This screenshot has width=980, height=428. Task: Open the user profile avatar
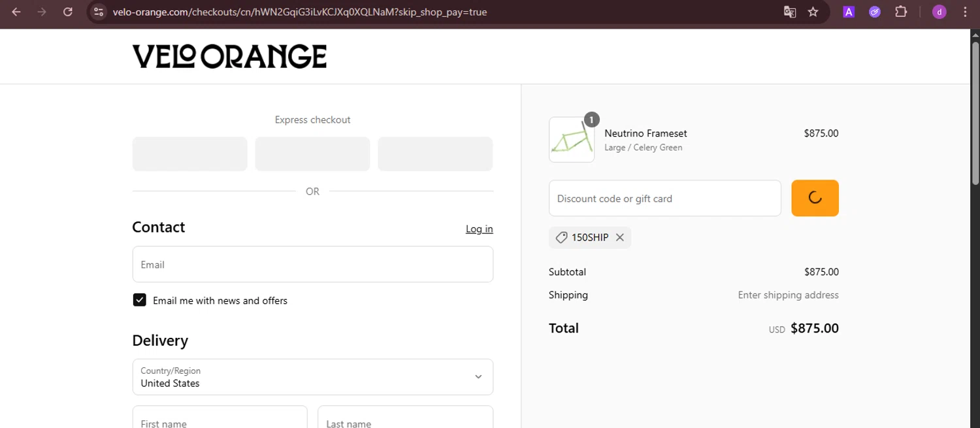point(939,12)
